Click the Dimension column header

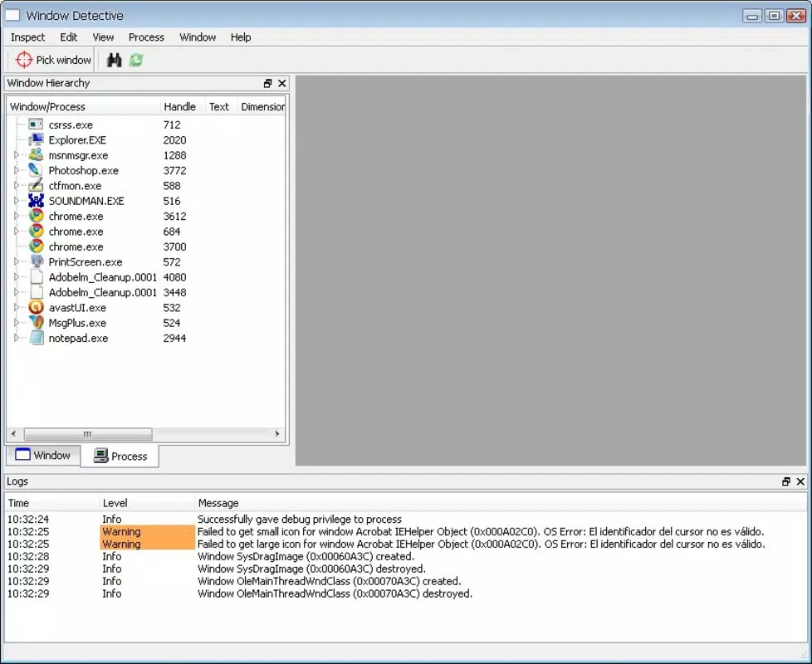click(x=261, y=106)
